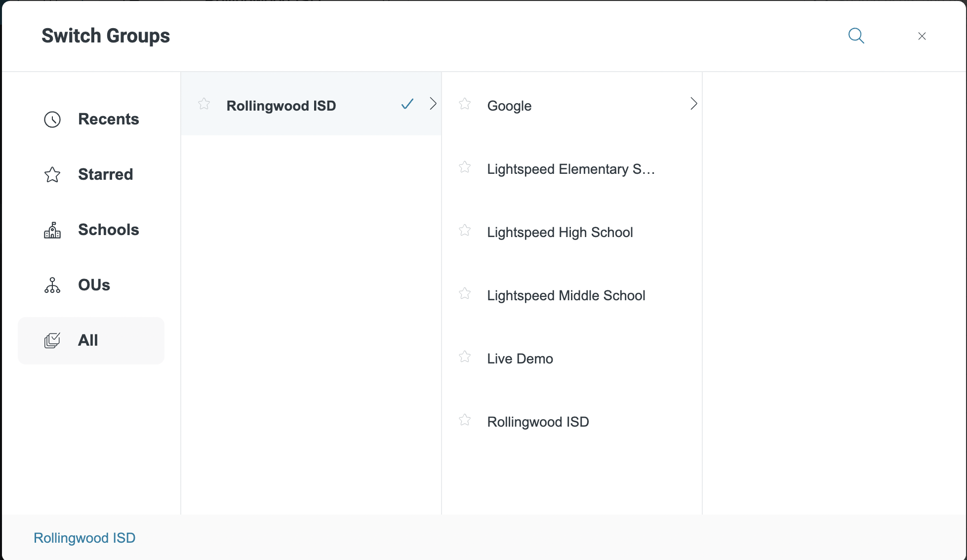Star the Google group

pos(465,104)
